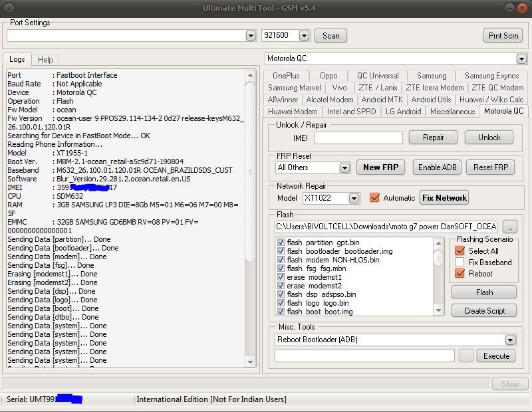
Task: Open the Huawei / Wiko Calc tab
Action: coord(491,100)
